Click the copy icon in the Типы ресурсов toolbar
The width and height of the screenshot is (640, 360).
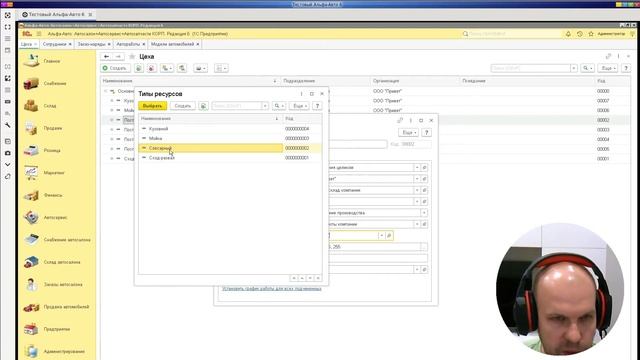[203, 106]
